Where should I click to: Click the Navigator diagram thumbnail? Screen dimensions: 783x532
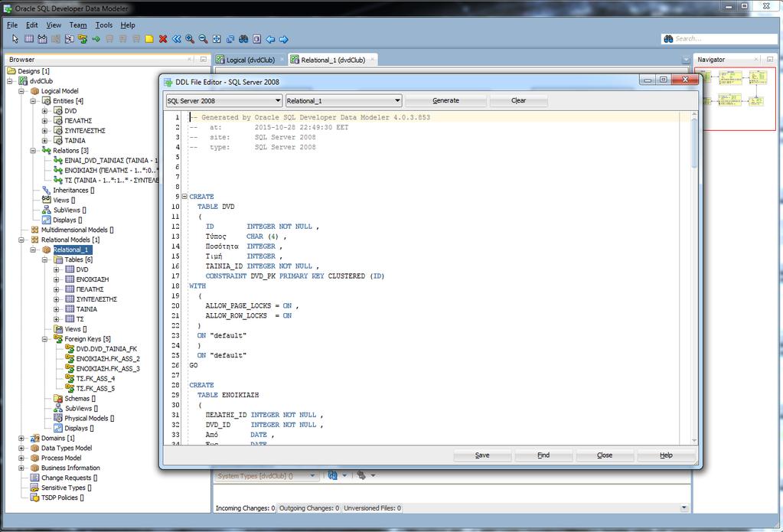735,99
